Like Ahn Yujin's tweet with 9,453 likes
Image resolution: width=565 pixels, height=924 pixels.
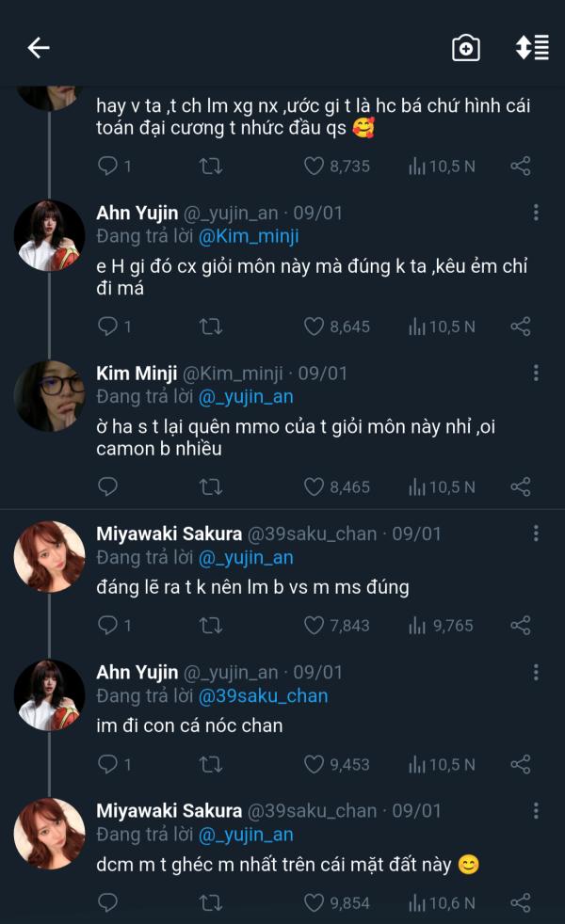tap(314, 764)
